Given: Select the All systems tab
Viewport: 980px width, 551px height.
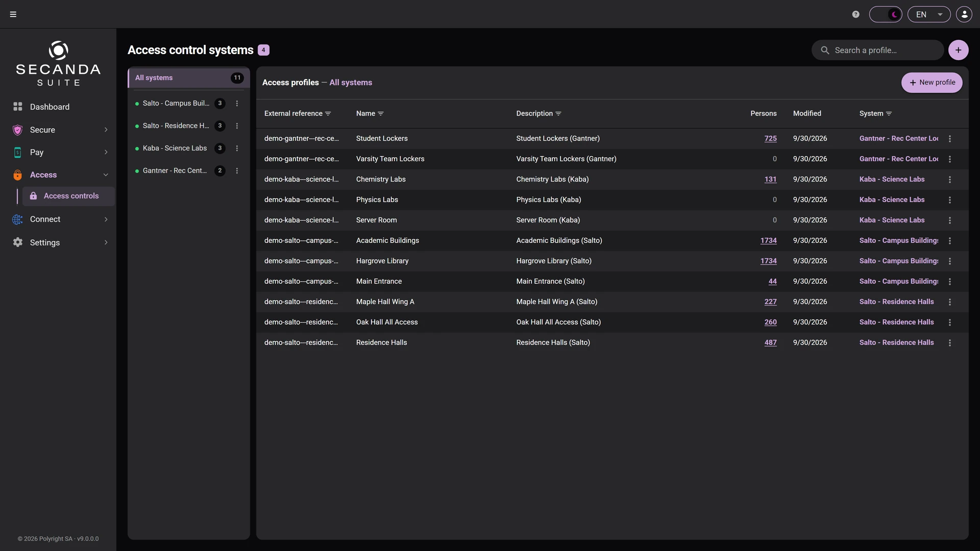Looking at the screenshot, I should click(188, 78).
